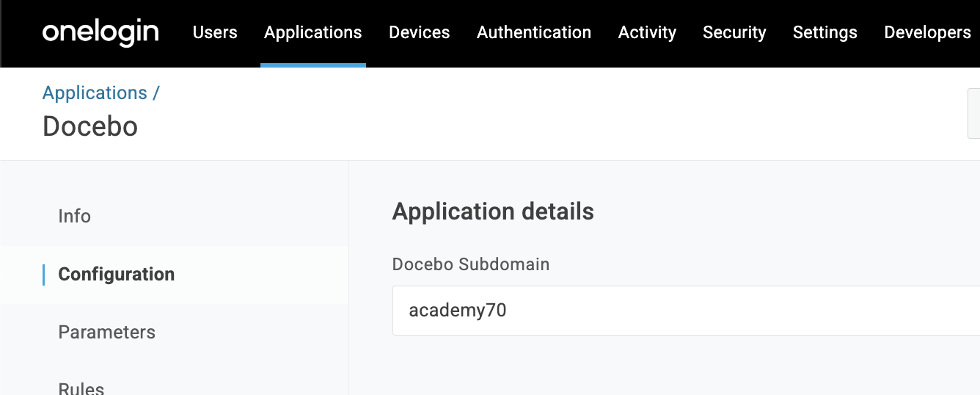980x395 pixels.
Task: Open the Developers menu
Action: (927, 33)
